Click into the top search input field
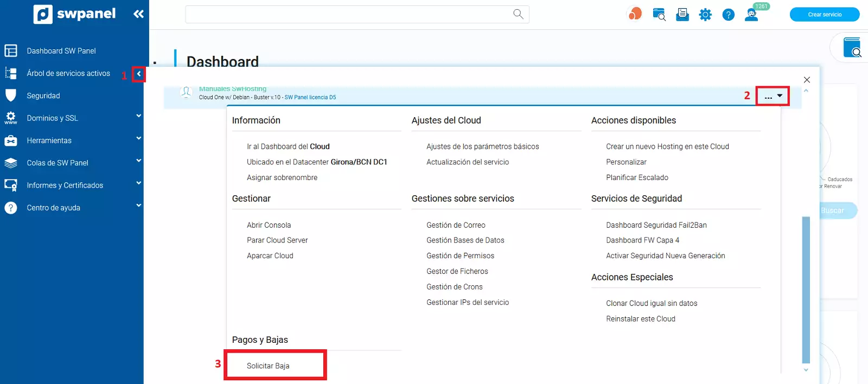 click(x=347, y=15)
